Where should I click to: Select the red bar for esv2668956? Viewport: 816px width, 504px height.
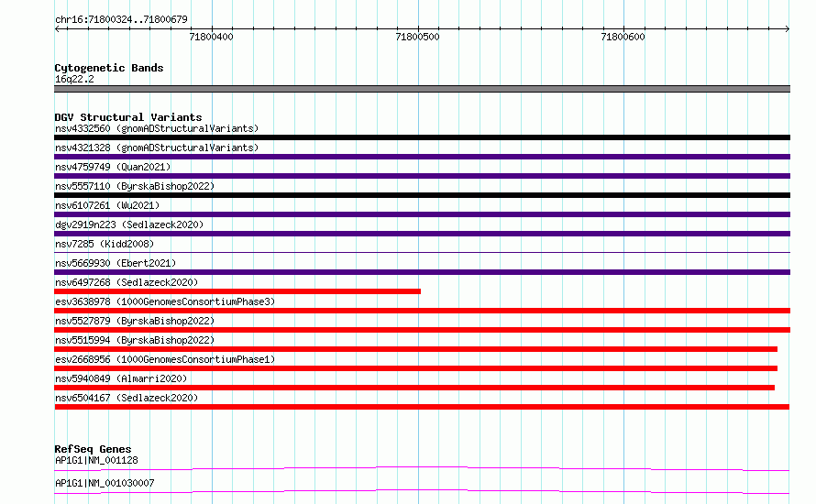point(416,368)
